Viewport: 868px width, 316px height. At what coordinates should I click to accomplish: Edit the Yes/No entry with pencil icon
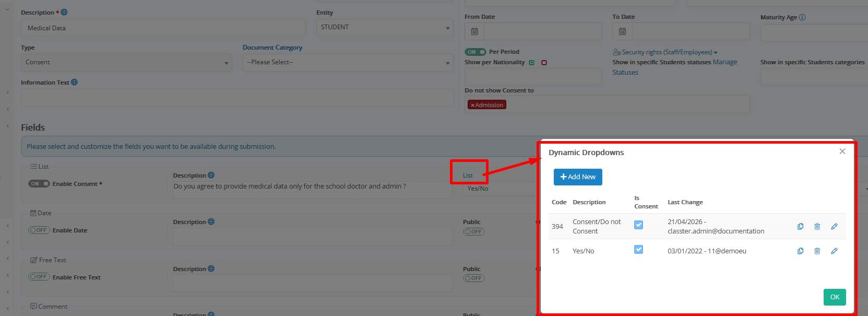coord(834,251)
